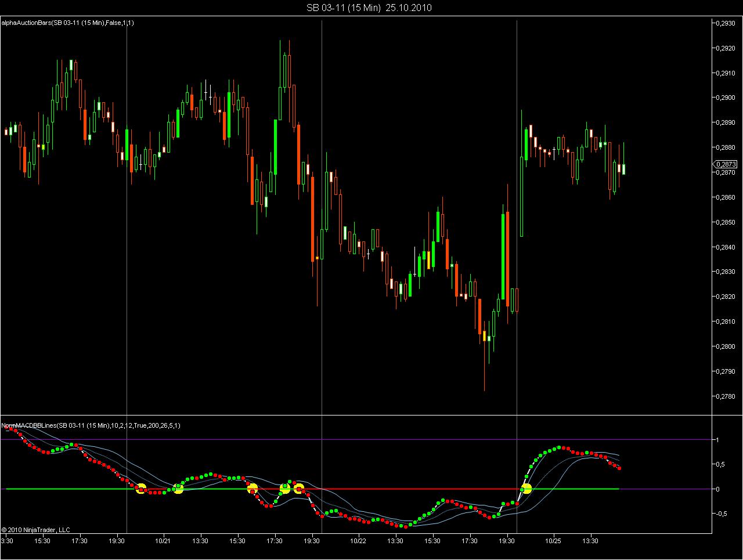Select the NormMACDBBLines indicator label
Screen dimensions: 743x560
[x=91, y=425]
